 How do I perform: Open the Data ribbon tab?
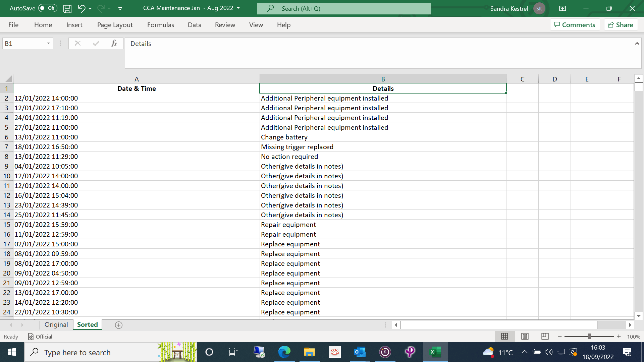pos(195,25)
